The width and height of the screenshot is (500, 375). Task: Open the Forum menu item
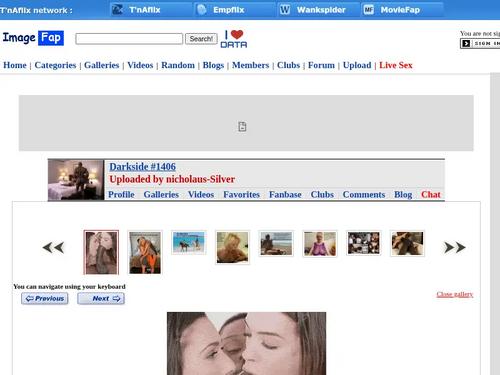(x=321, y=65)
